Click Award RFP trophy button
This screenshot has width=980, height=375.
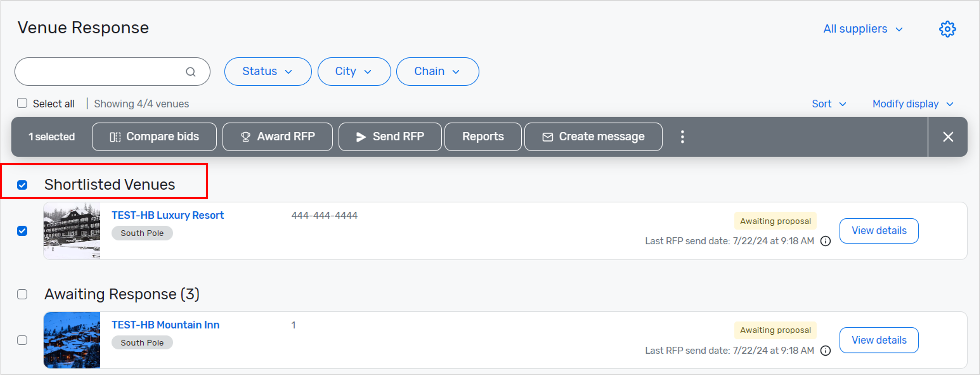[x=277, y=137]
